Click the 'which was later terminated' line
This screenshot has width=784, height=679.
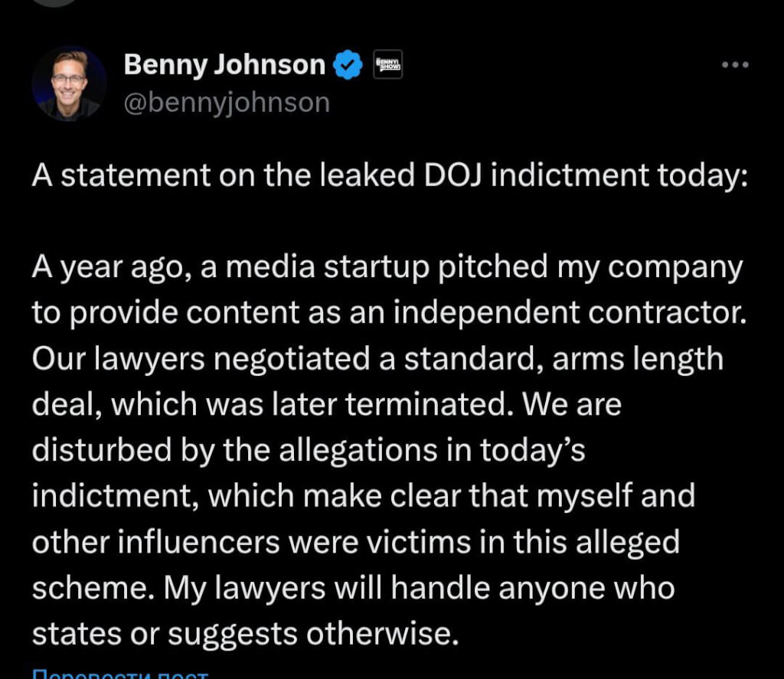[326, 405]
